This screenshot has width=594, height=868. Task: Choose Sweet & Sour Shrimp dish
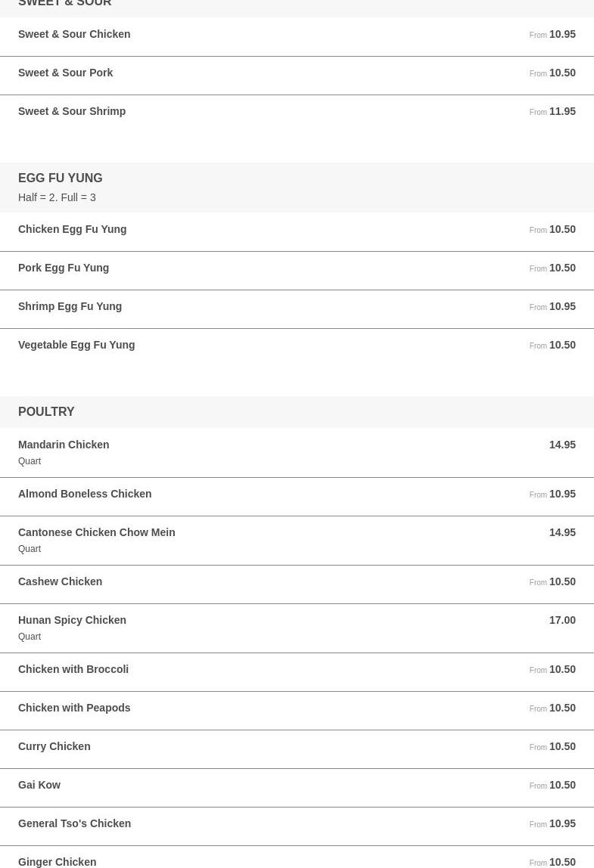[x=297, y=114]
